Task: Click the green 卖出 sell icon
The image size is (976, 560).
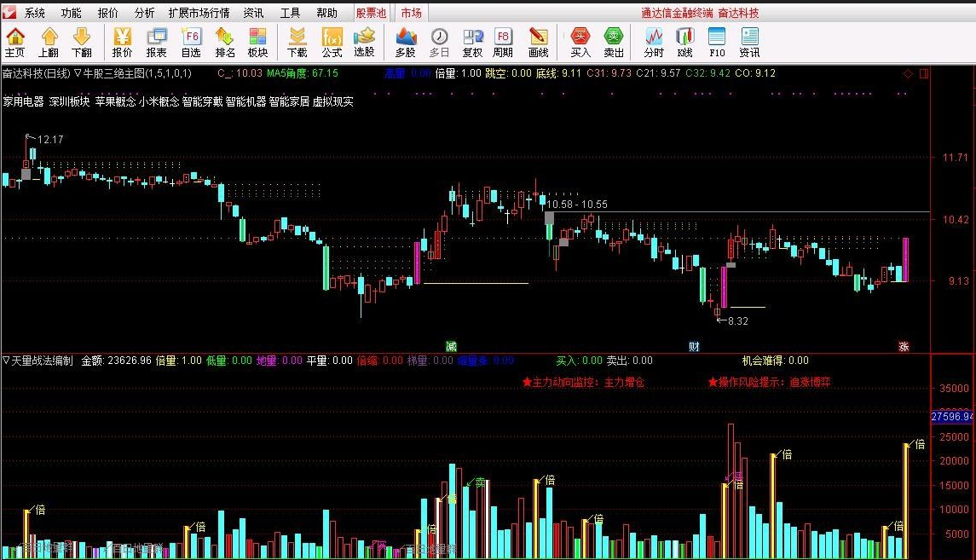Action: click(614, 43)
